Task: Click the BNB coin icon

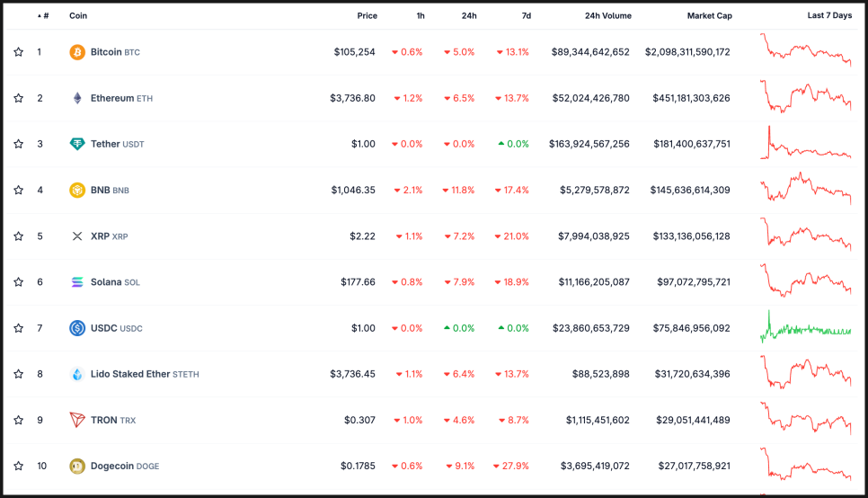Action: [x=77, y=191]
